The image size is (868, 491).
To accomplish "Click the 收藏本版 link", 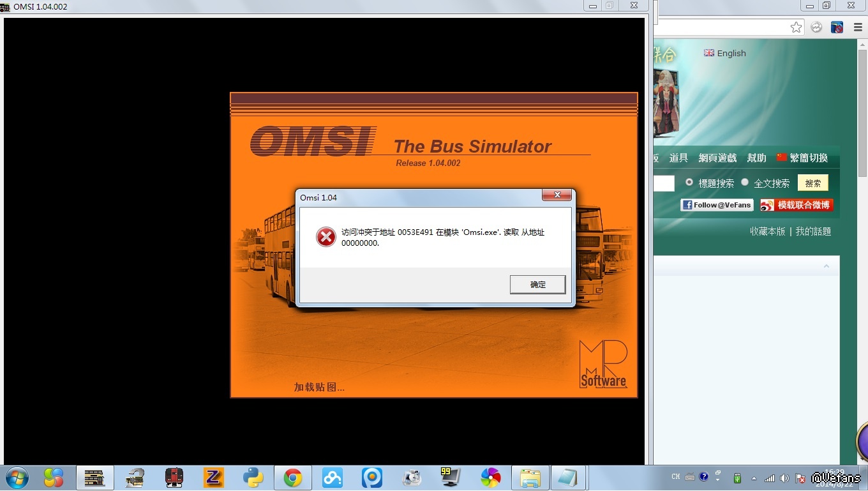I will (768, 231).
